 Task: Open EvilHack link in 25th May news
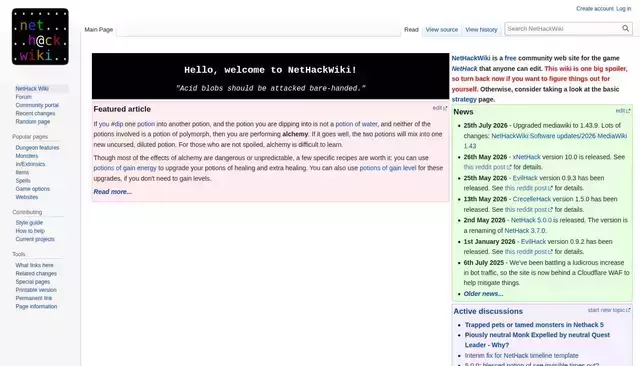[x=525, y=178]
